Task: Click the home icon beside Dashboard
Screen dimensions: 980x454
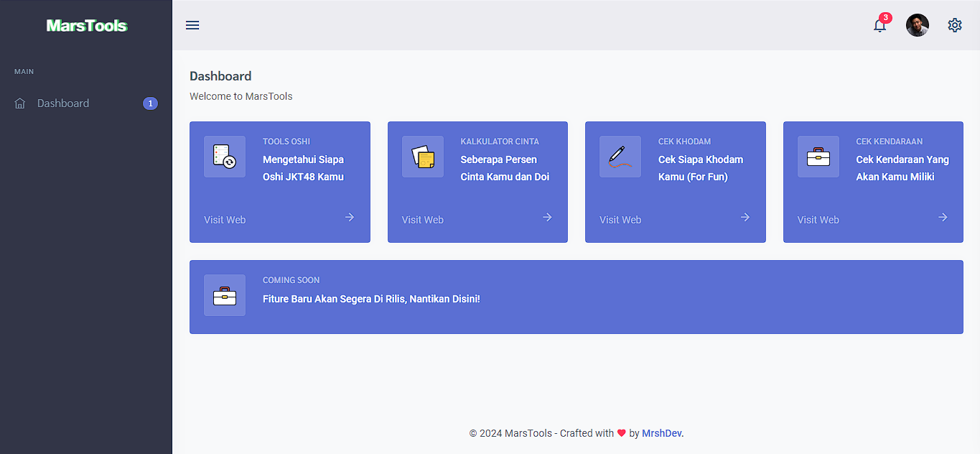Action: (x=20, y=103)
